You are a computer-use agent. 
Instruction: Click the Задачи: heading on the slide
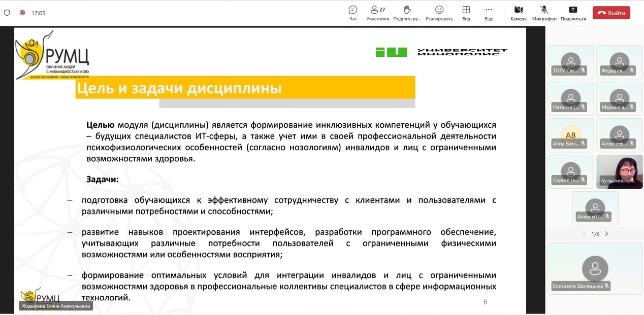(103, 180)
